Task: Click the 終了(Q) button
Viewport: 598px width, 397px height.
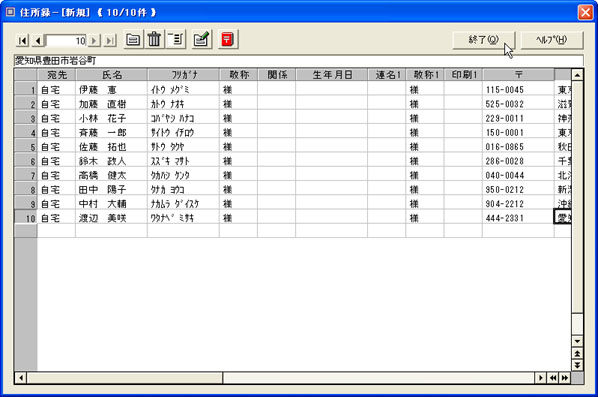Action: [484, 40]
